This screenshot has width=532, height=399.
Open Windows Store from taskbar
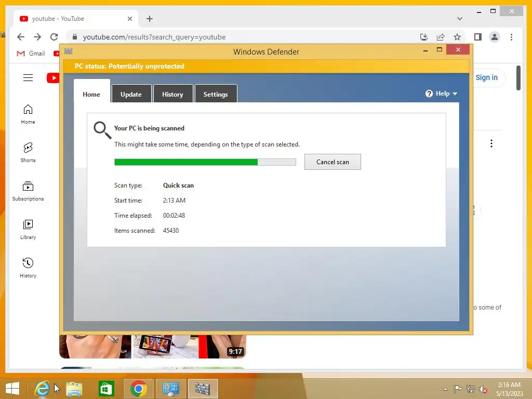click(106, 389)
